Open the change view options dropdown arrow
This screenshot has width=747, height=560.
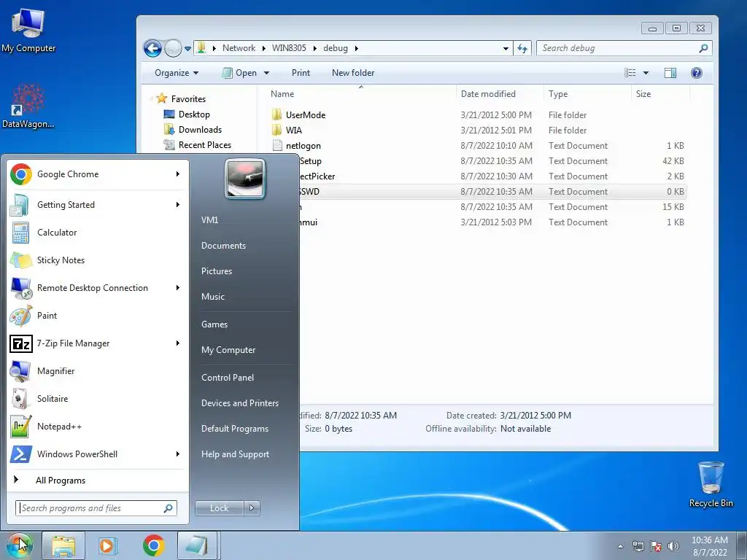[646, 73]
